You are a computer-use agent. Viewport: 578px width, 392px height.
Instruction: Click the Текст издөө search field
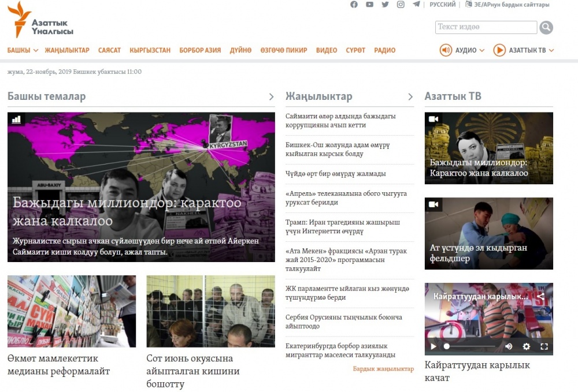click(486, 27)
